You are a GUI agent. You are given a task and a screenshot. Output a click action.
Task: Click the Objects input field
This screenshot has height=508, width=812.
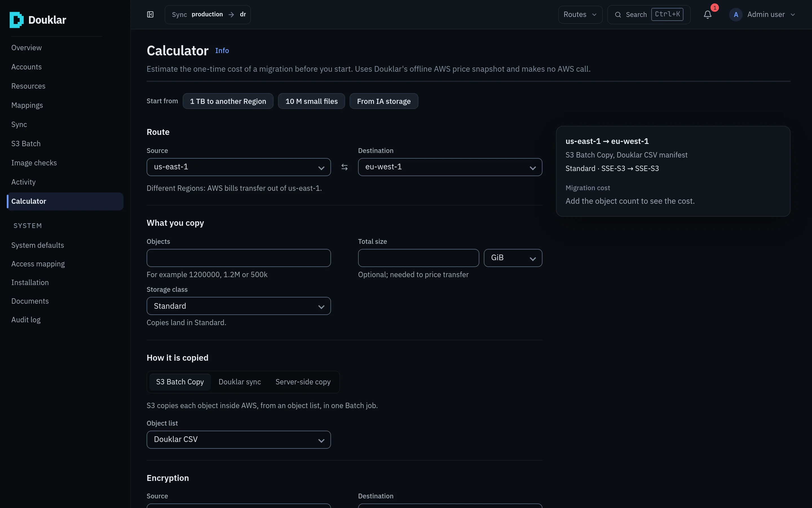click(239, 258)
